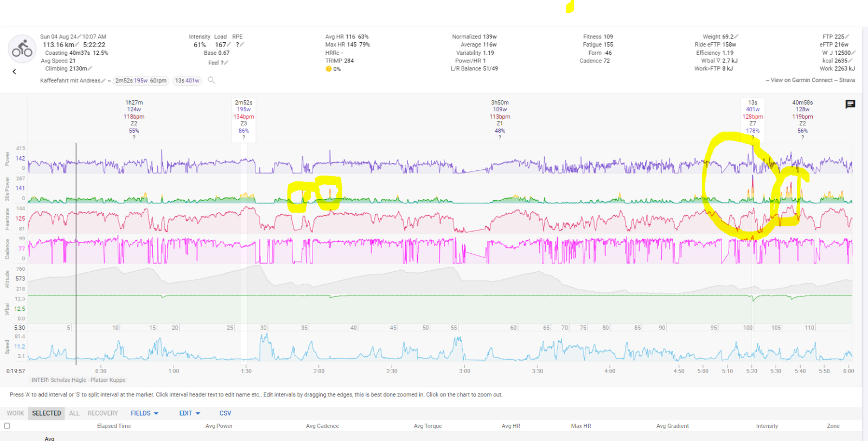Viewport: 868px width, 441px height.
Task: Go back using the left chevron
Action: [x=14, y=72]
